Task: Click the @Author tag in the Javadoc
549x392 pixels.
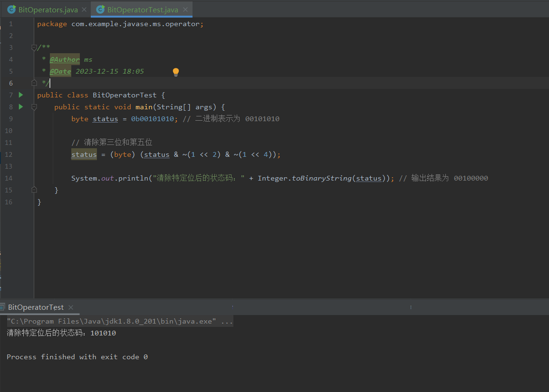Action: pyautogui.click(x=65, y=59)
